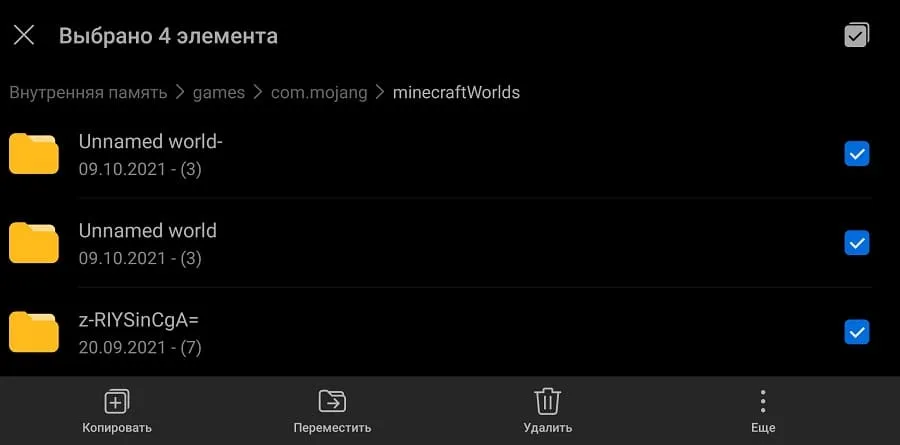This screenshot has height=445, width=900.
Task: Uncheck the Unnamed world- checkbox
Action: (857, 154)
